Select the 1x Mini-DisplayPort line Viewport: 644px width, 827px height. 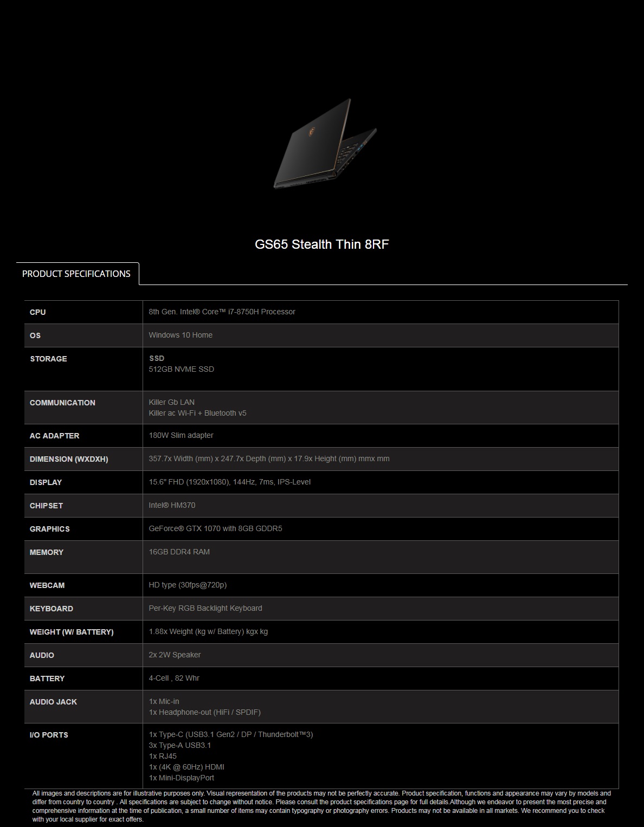click(182, 778)
